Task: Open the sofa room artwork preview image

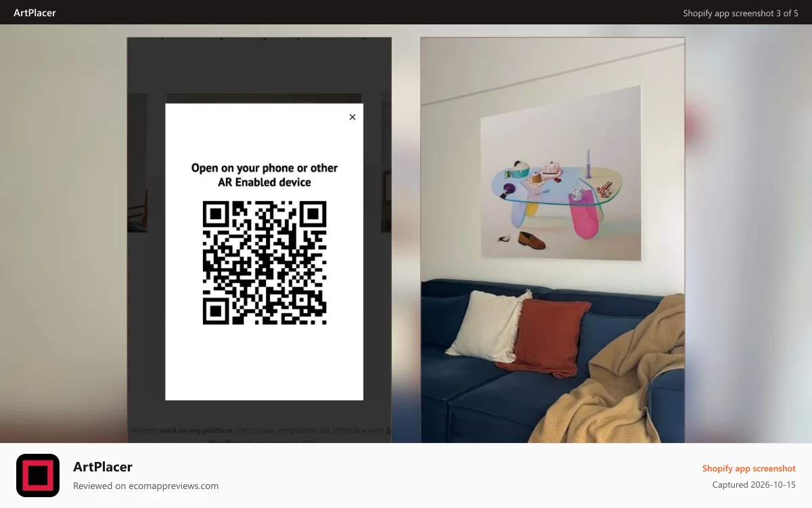Action: point(552,240)
